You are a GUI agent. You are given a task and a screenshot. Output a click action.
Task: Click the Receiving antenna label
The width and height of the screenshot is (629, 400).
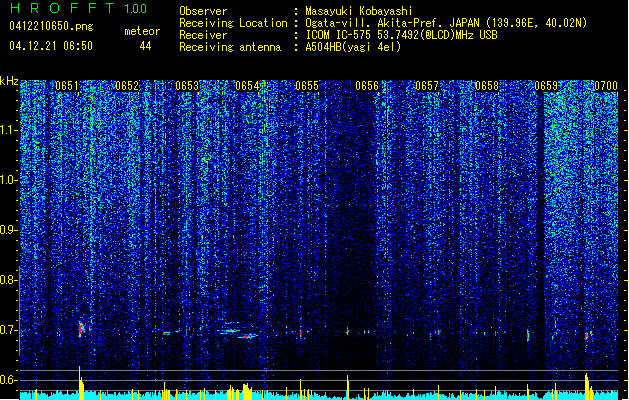pos(230,47)
